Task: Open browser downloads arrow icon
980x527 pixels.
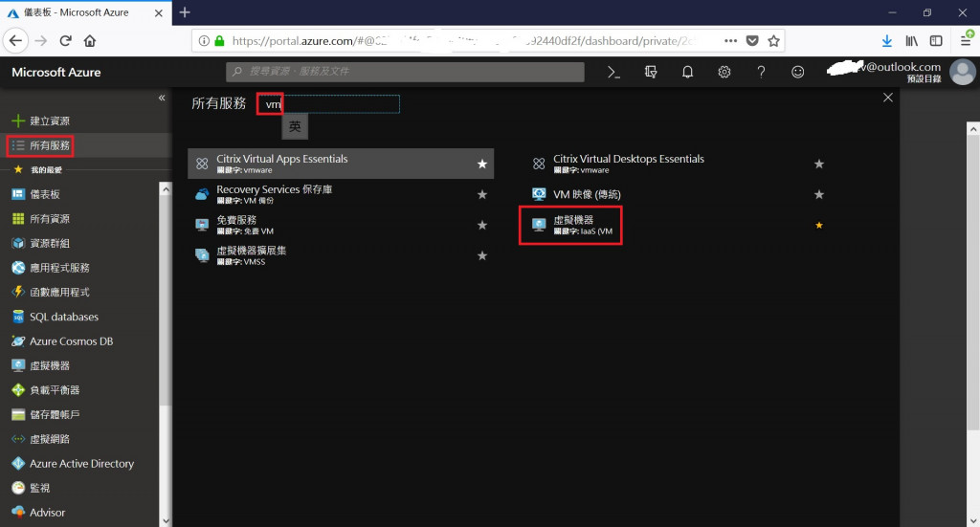Action: 887,41
